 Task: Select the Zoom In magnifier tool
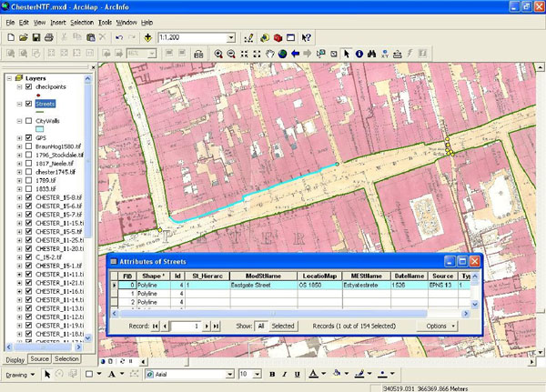click(x=218, y=54)
